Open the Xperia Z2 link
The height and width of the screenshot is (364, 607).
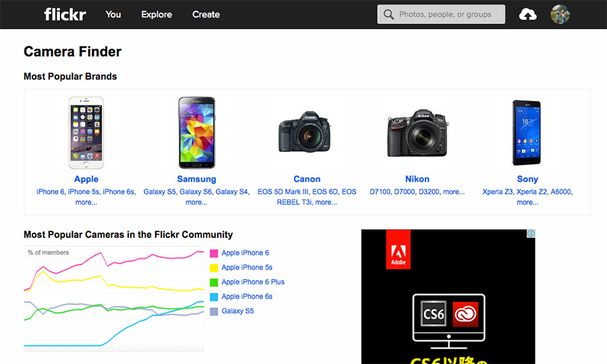click(x=531, y=192)
